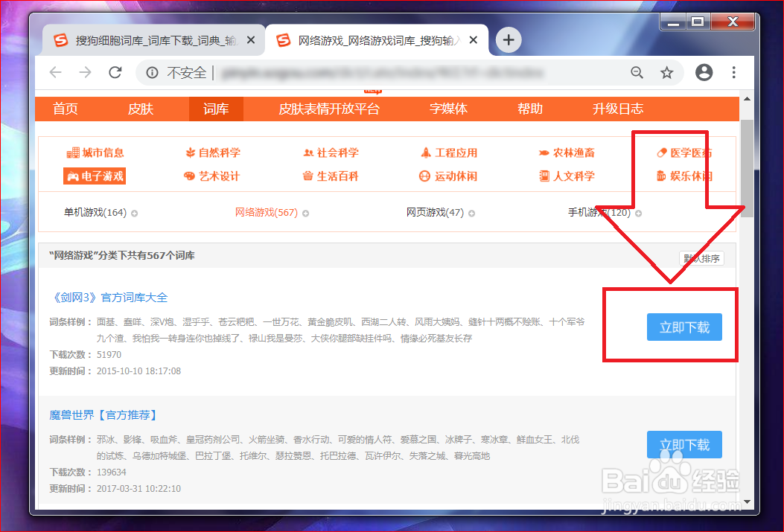Open 皮肤 in the navigation bar
The width and height of the screenshot is (784, 532).
click(141, 109)
